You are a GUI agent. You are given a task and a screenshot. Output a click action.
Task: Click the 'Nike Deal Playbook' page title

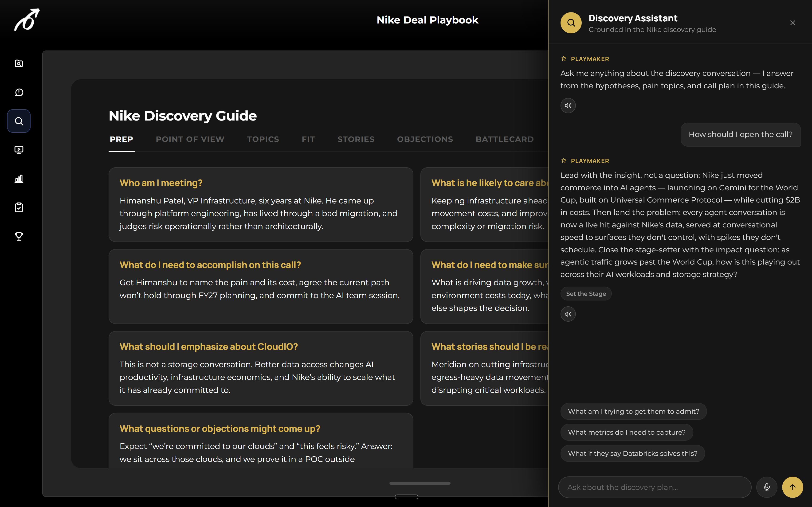(x=427, y=20)
